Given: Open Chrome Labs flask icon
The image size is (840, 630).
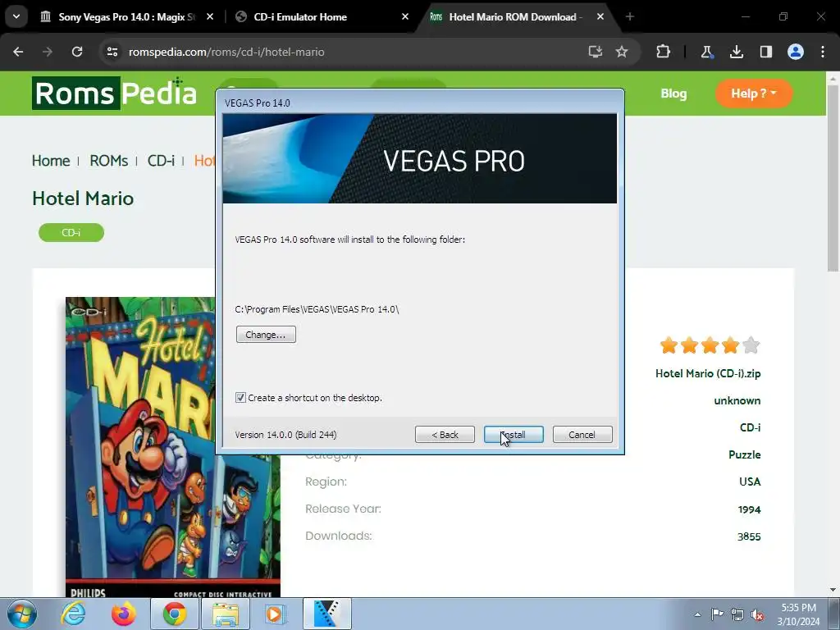Looking at the screenshot, I should [706, 52].
